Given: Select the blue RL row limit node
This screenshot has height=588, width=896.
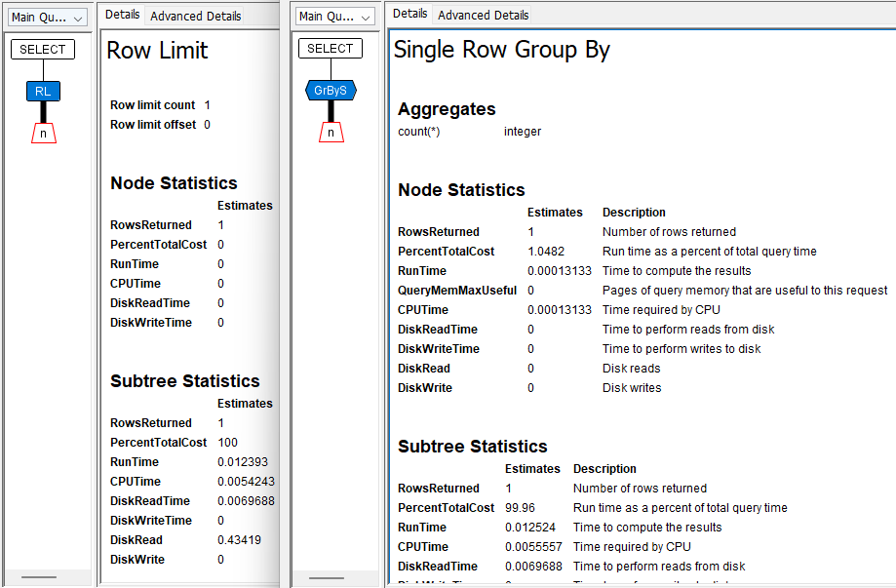Looking at the screenshot, I should pos(43,91).
